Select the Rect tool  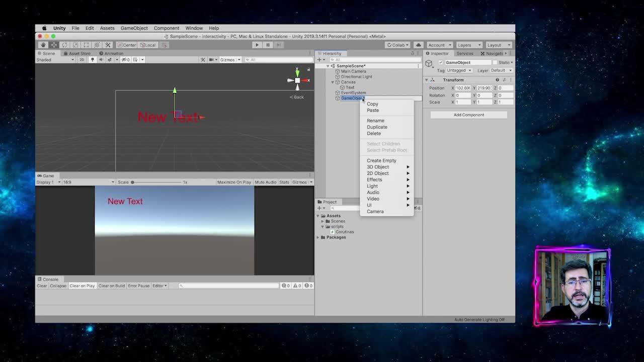(86, 45)
